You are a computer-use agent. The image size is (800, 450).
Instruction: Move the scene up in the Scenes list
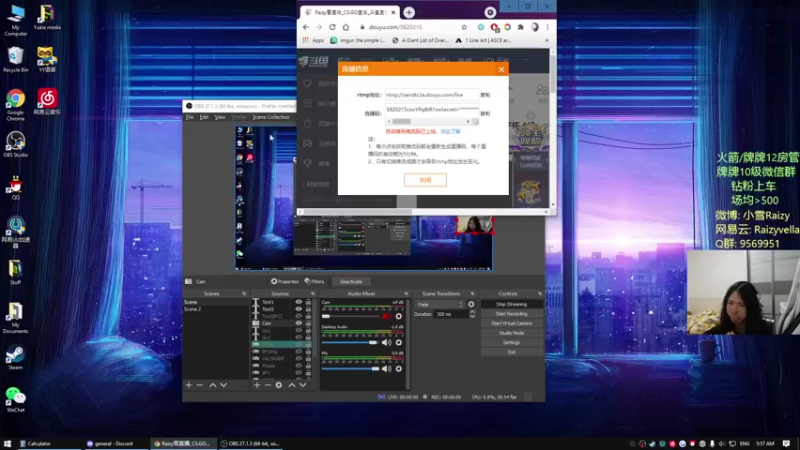coord(213,385)
